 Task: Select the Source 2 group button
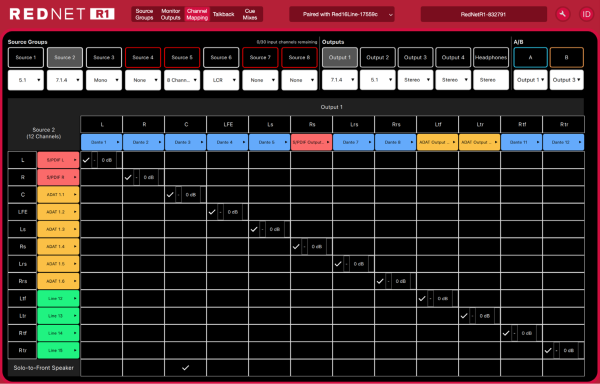tap(65, 57)
